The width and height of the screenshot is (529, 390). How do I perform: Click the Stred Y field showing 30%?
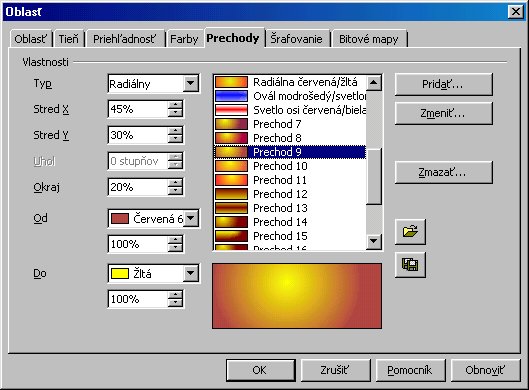138,135
